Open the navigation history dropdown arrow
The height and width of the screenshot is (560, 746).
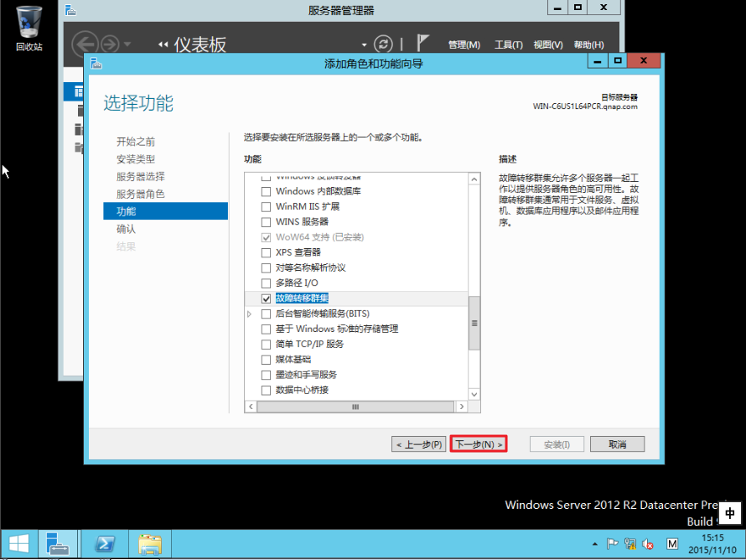coord(127,44)
